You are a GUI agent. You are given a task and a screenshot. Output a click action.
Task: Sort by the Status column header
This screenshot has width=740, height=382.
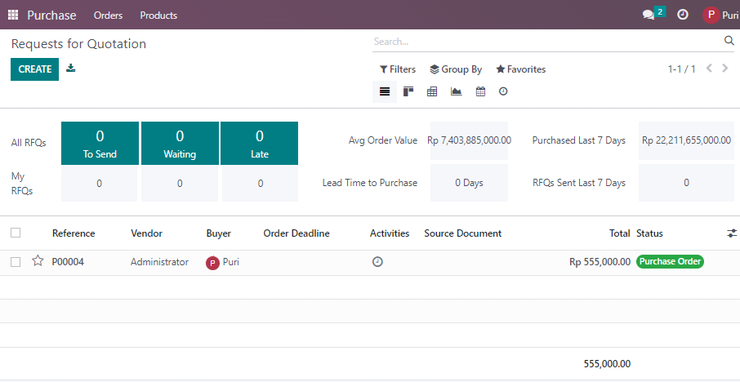[649, 233]
